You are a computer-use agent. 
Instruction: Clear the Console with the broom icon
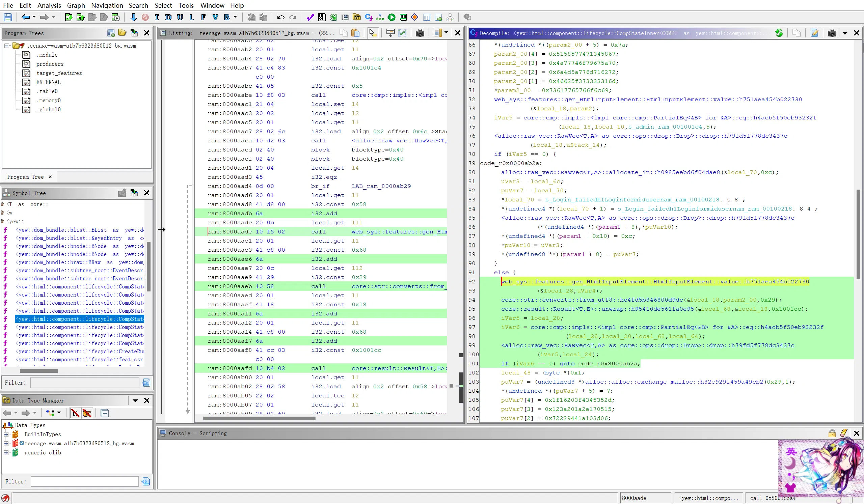pos(844,433)
